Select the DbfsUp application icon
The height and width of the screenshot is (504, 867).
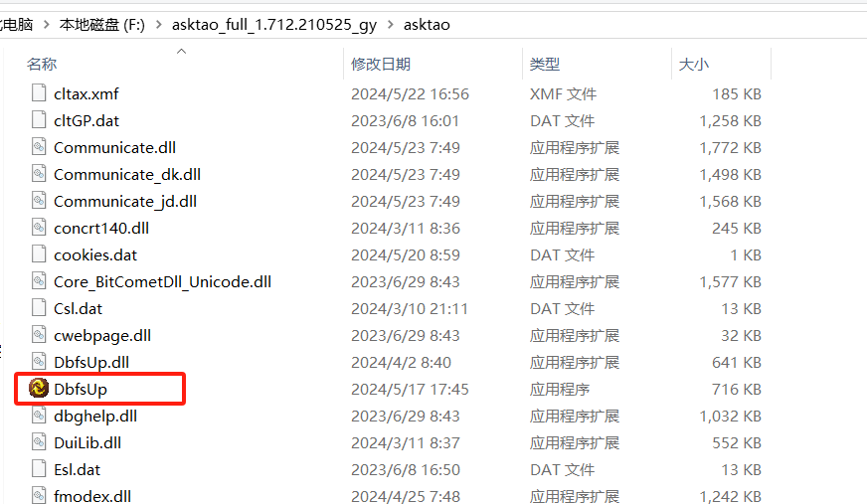(39, 388)
